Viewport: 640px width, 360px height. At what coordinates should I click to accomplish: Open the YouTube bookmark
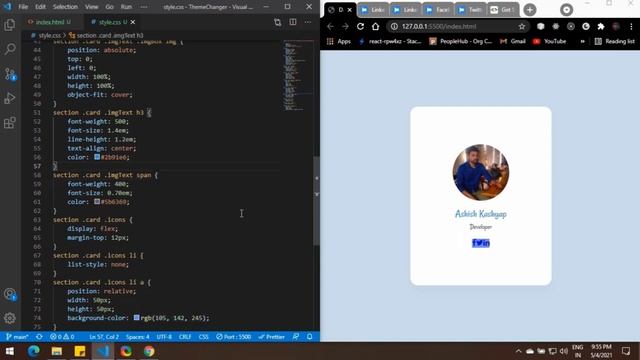coord(549,41)
